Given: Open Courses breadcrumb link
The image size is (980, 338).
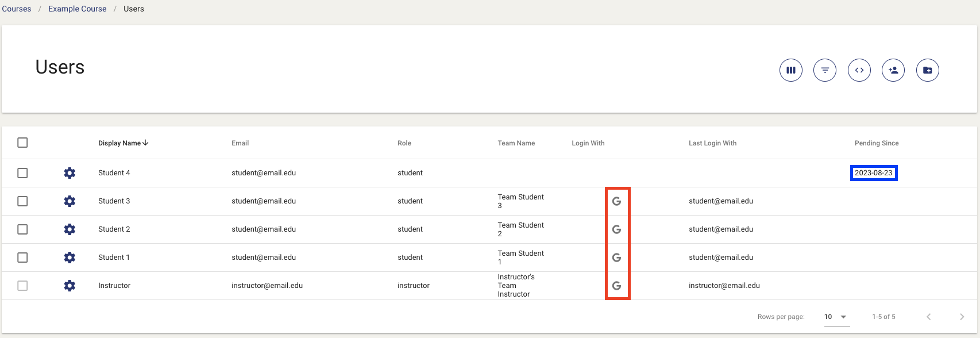Looking at the screenshot, I should click(x=17, y=9).
